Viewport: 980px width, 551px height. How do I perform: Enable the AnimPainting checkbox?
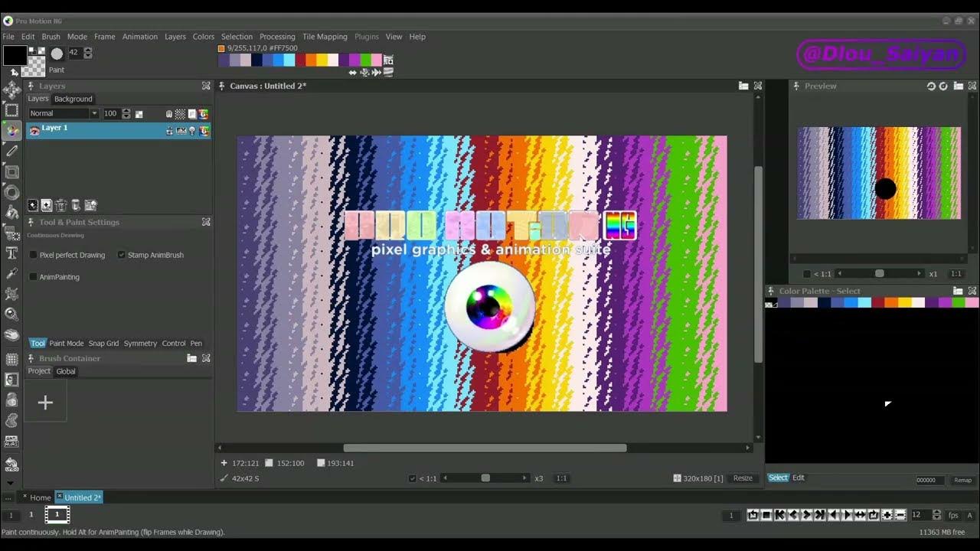point(33,277)
